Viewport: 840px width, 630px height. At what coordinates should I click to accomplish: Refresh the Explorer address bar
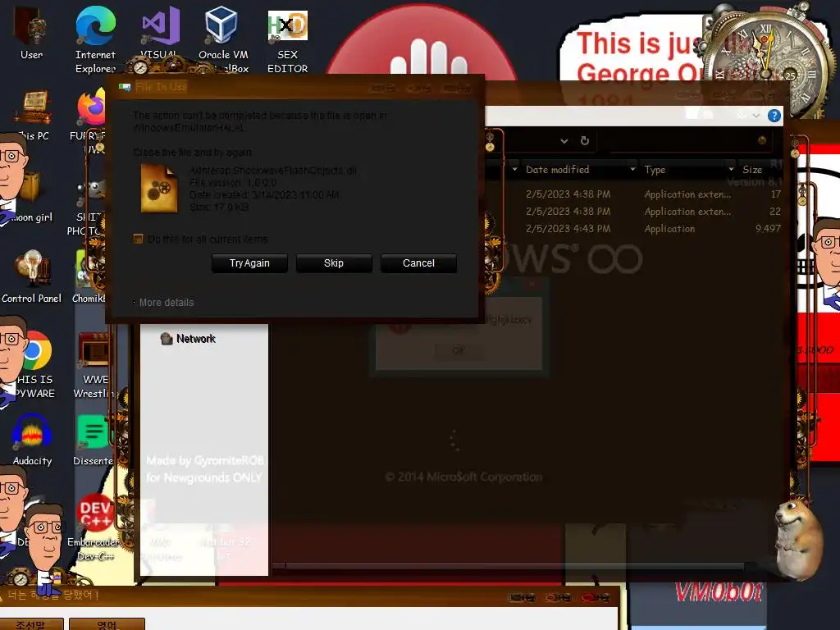point(585,141)
